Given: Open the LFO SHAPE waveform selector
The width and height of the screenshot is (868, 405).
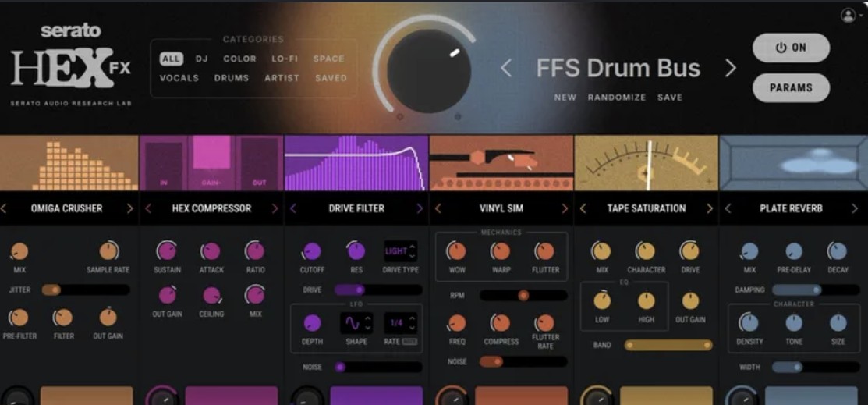Looking at the screenshot, I should 356,322.
